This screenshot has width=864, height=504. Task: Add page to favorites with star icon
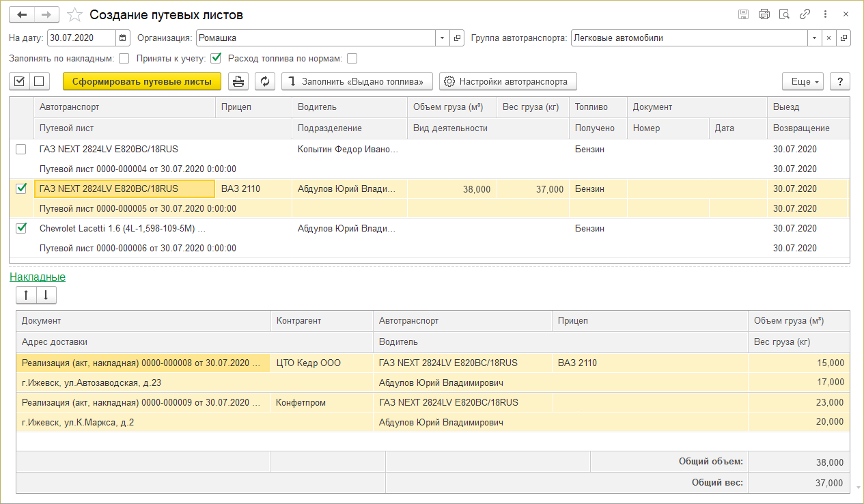pos(76,14)
